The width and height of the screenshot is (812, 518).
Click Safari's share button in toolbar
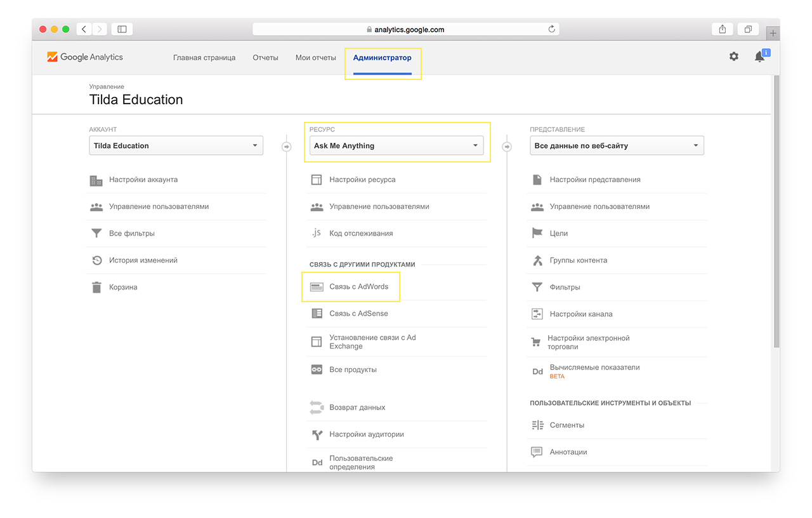coord(723,29)
